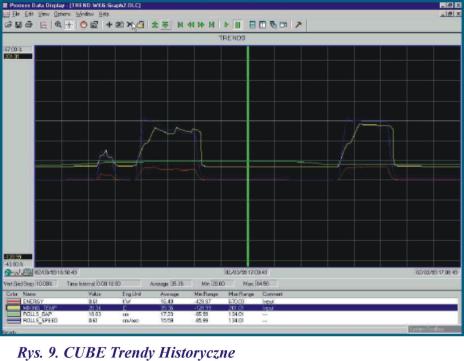Click the Print toolbar icon
Screen dimensions: 464x361
[x=29, y=25]
